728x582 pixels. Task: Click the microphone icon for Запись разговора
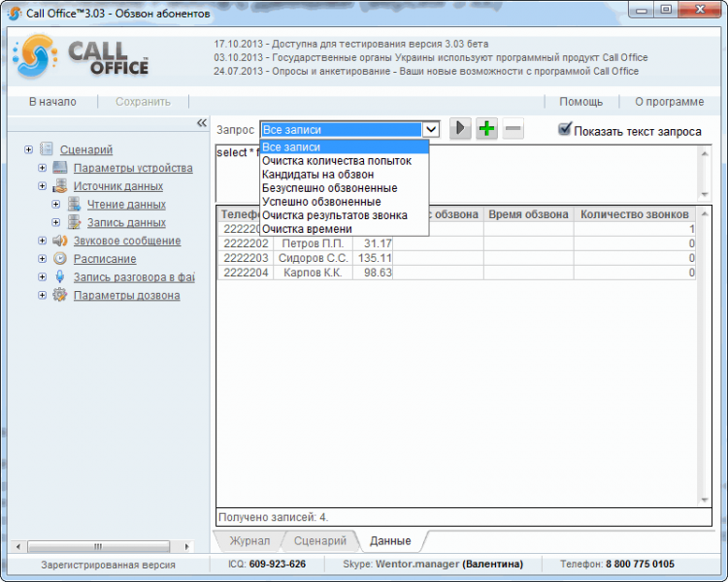tap(60, 276)
